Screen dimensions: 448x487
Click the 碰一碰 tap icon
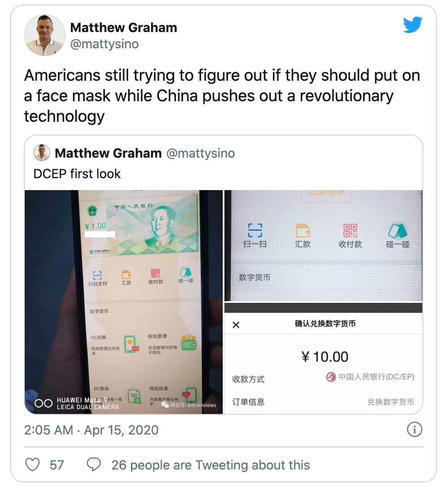[397, 230]
